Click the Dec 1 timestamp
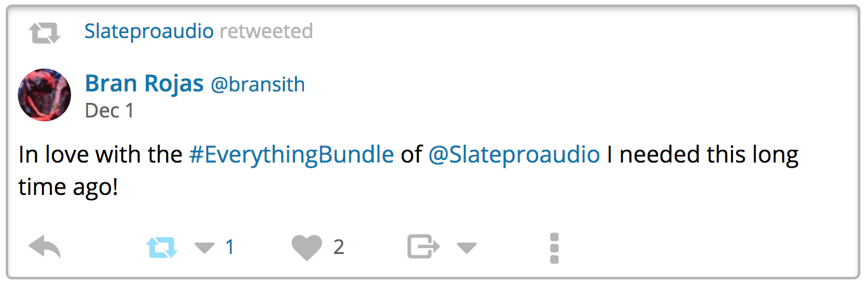The height and width of the screenshot is (287, 868). [x=109, y=111]
